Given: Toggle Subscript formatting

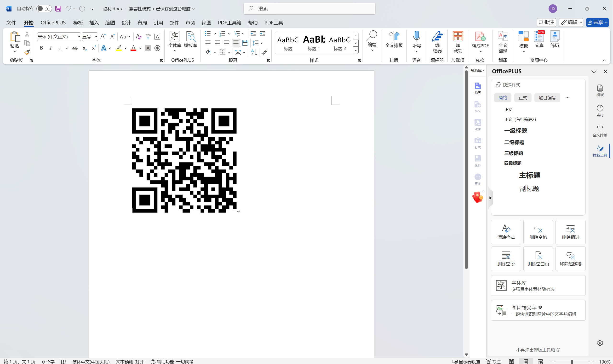Looking at the screenshot, I should [84, 48].
